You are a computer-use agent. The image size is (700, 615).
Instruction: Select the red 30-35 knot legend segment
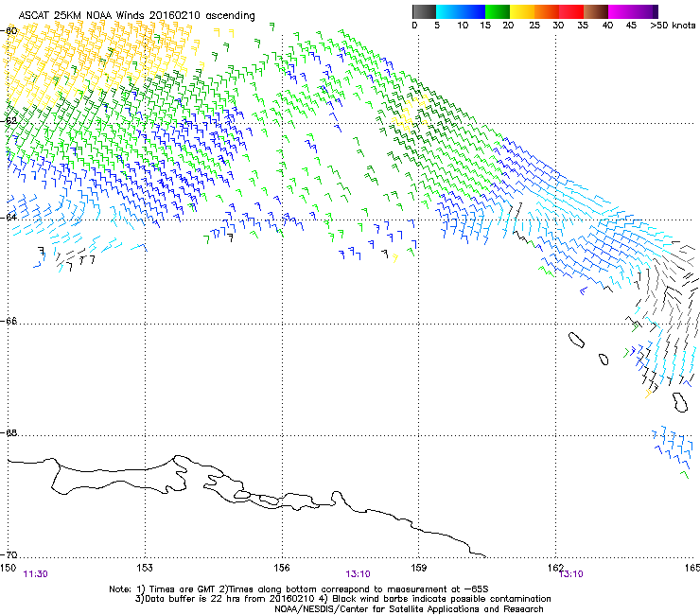tap(571, 11)
